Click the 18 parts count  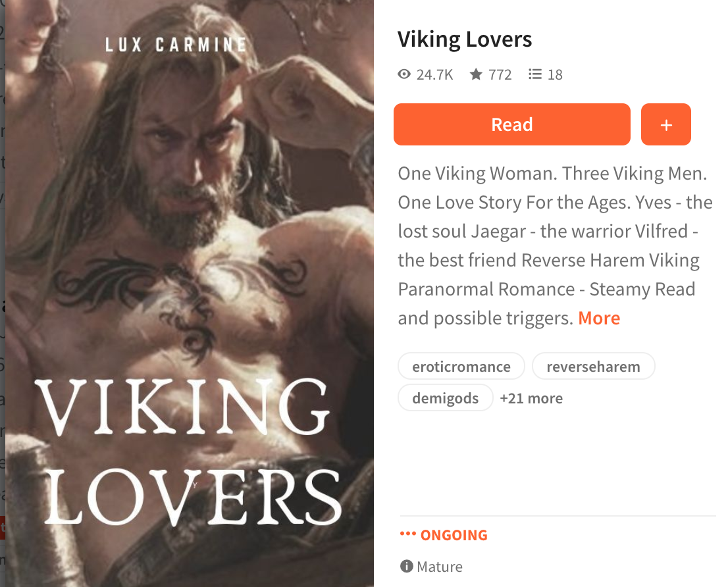(555, 75)
